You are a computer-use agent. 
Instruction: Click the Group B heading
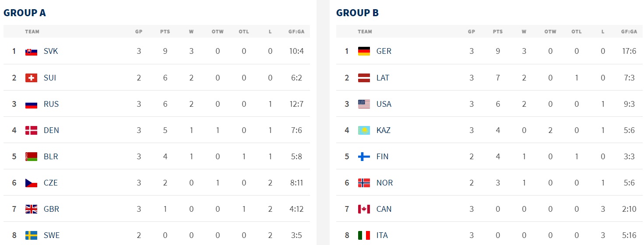[x=357, y=13]
